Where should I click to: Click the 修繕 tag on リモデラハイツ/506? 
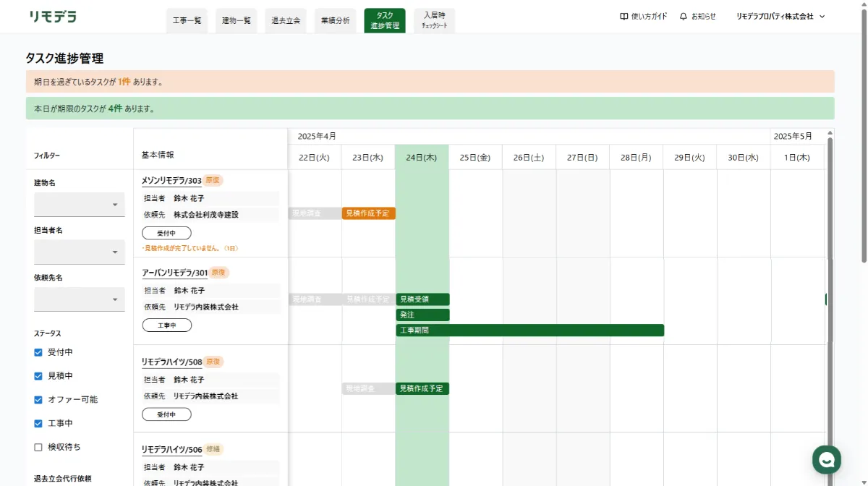click(213, 449)
